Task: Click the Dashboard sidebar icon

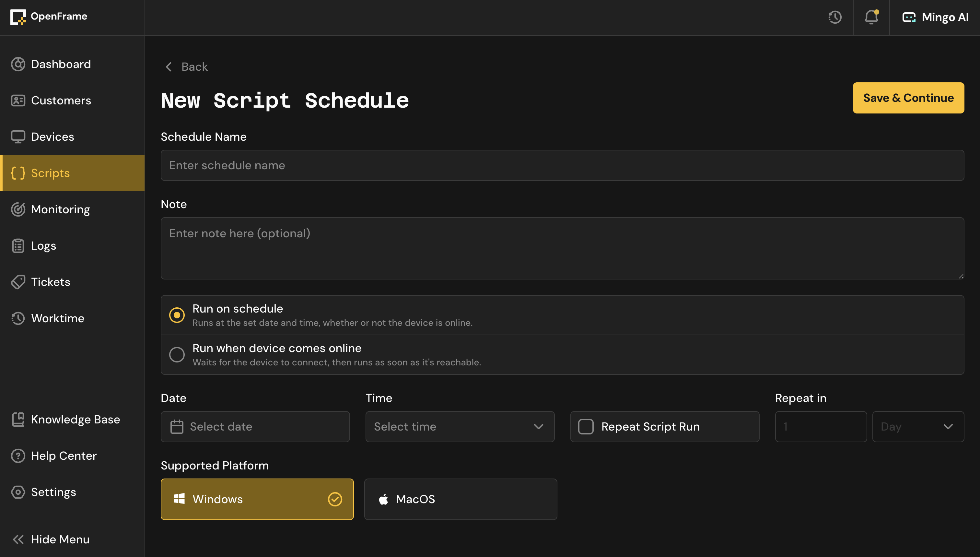Action: [x=18, y=64]
